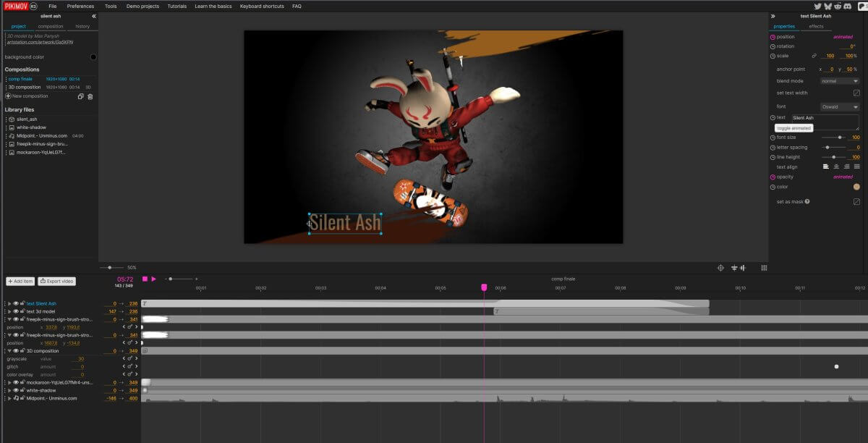Image resolution: width=868 pixels, height=443 pixels.
Task: Pick the text color swatch
Action: tap(856, 187)
